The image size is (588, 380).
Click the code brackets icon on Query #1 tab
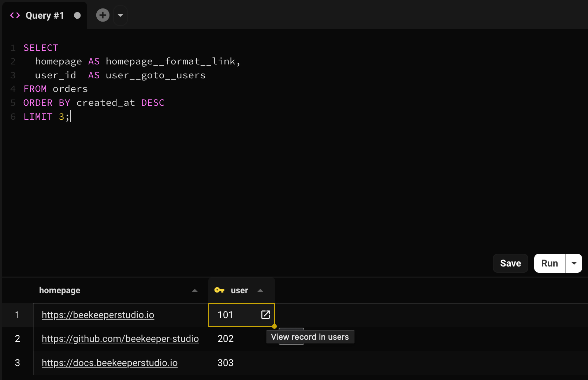click(15, 15)
